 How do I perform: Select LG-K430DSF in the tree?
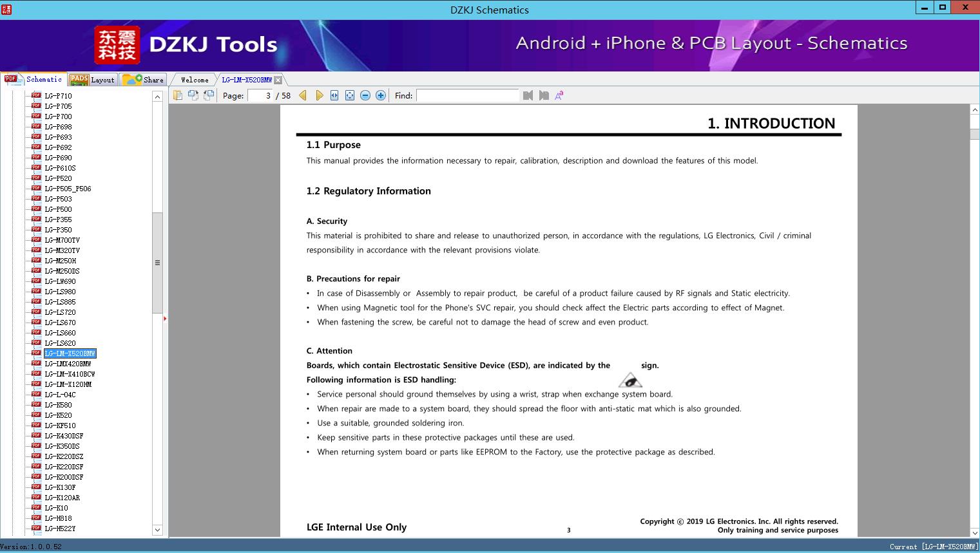(x=64, y=436)
